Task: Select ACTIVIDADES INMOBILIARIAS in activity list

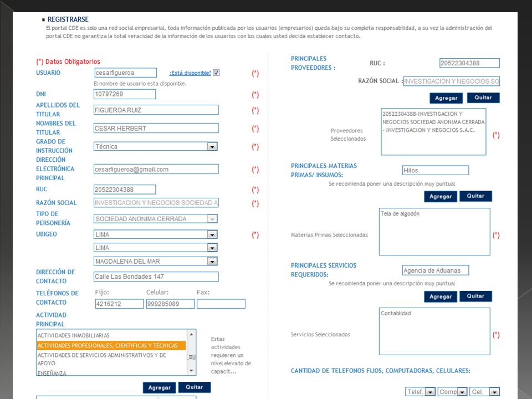Action: 111,335
